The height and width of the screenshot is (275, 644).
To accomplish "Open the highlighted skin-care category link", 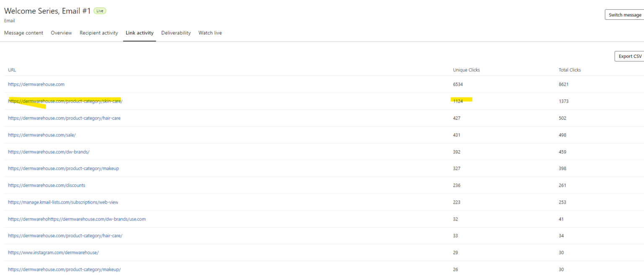I will (x=65, y=101).
